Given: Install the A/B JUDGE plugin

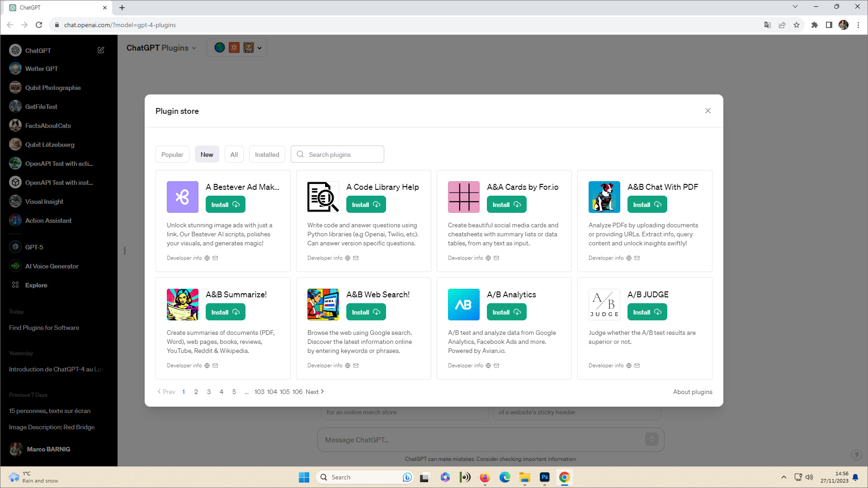Looking at the screenshot, I should click(647, 312).
